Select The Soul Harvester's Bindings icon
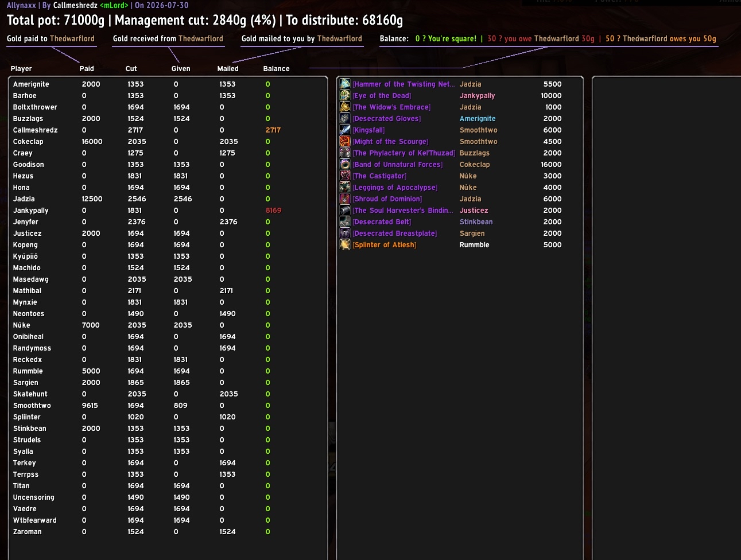This screenshot has height=560, width=741. [345, 211]
